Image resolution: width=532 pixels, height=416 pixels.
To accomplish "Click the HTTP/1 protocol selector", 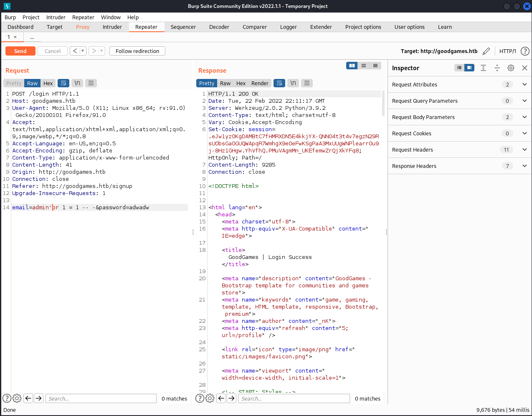I will point(507,51).
